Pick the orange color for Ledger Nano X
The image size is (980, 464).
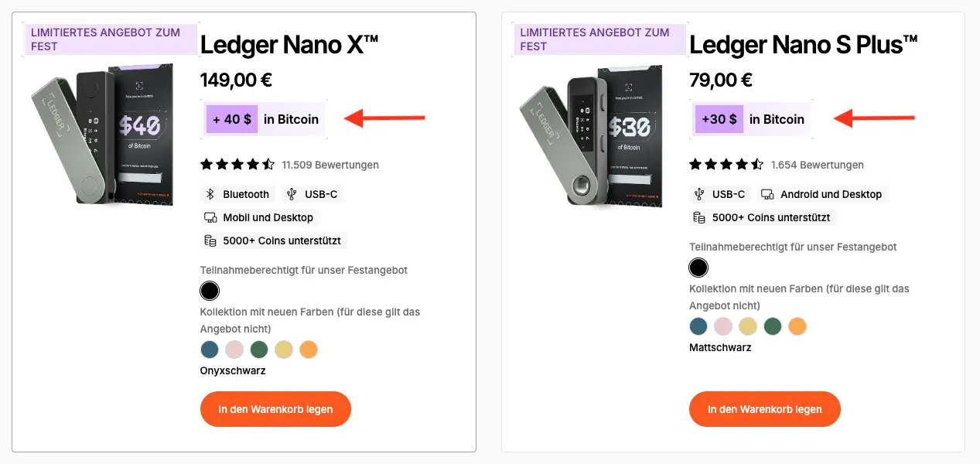point(309,350)
